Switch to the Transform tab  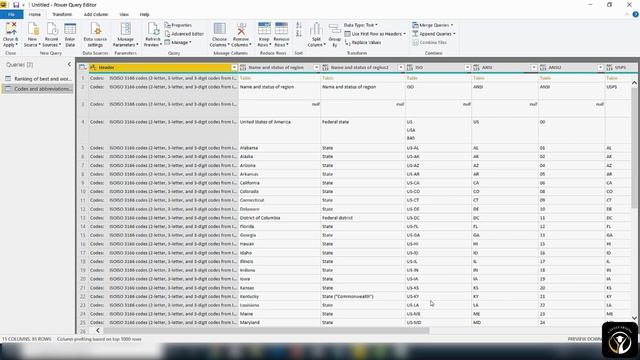tap(62, 14)
